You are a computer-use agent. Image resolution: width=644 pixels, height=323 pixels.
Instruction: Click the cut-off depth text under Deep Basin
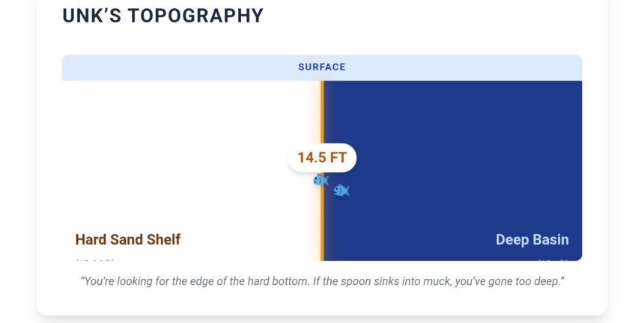click(x=553, y=259)
